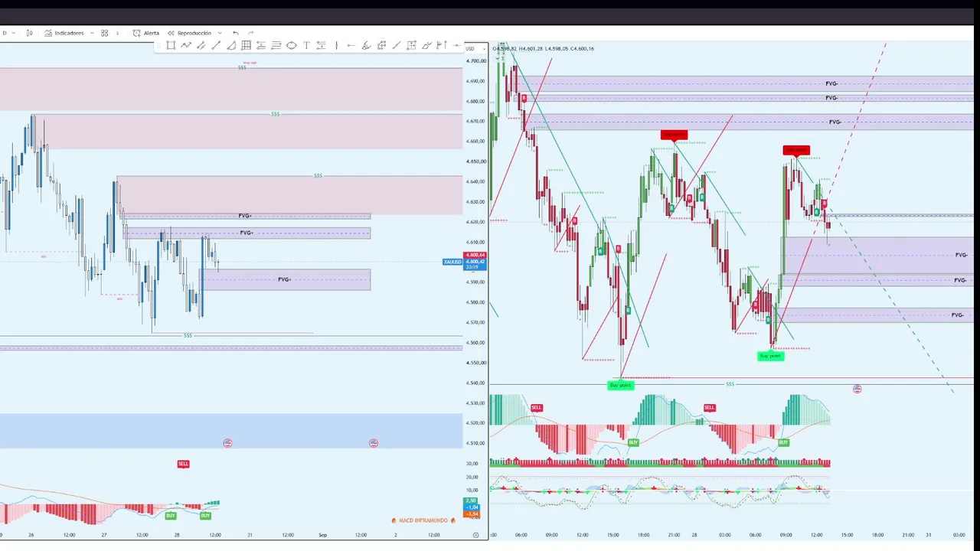Click the OHLC values header text
980x551 pixels.
click(544, 48)
